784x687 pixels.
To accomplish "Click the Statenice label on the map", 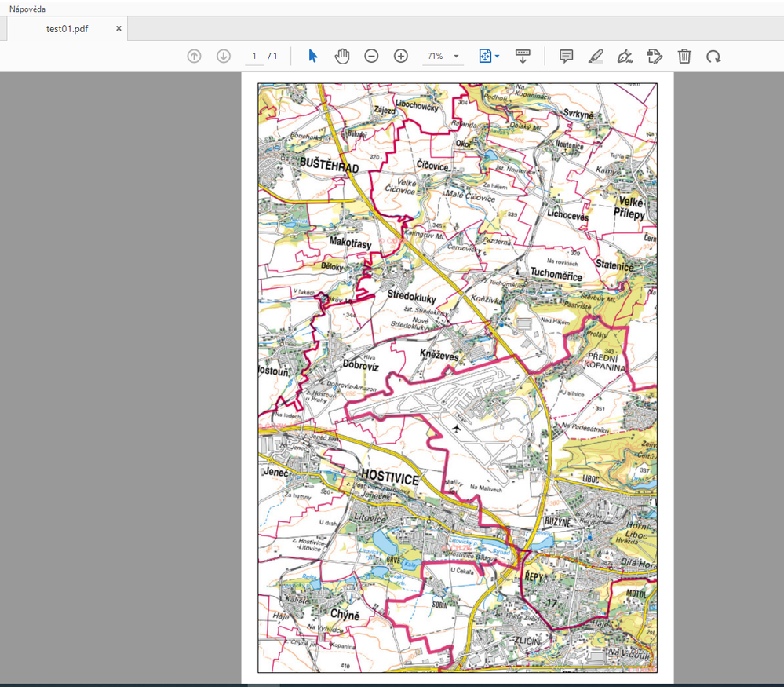I will click(614, 265).
